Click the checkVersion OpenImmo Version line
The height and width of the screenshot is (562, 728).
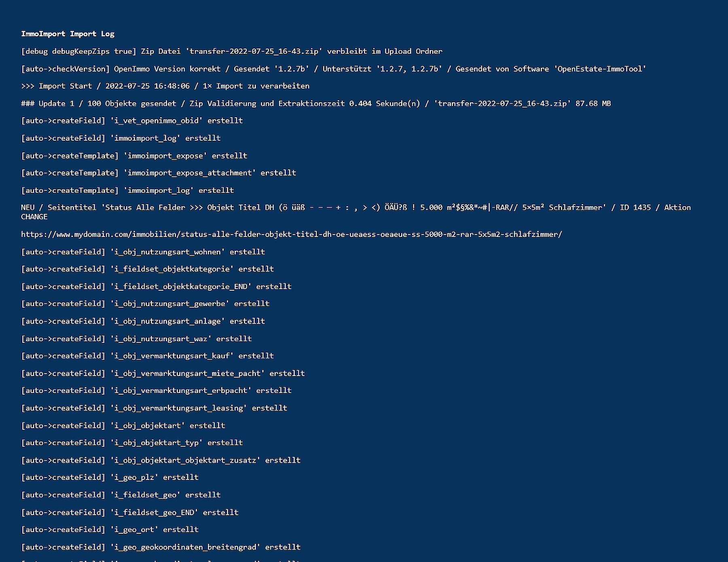333,69
